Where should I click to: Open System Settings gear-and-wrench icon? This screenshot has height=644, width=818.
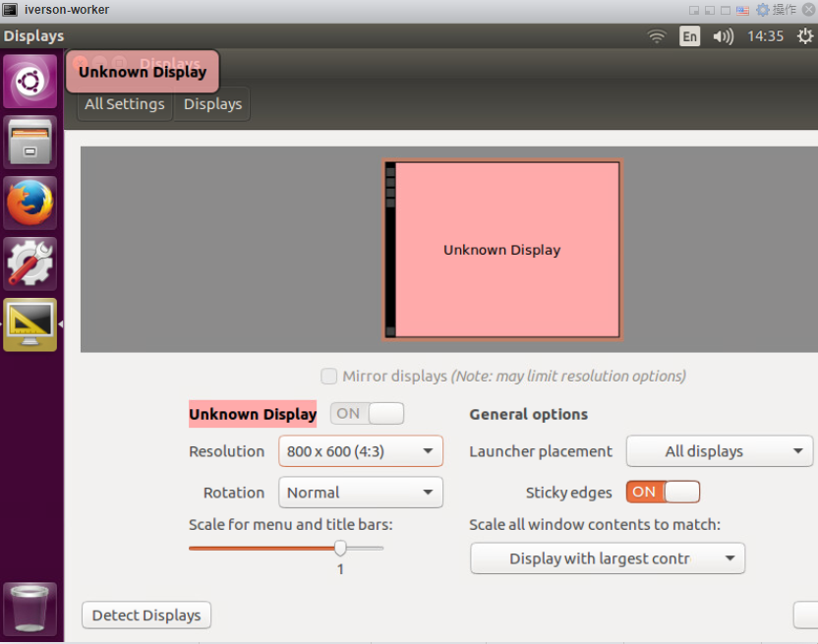29,263
